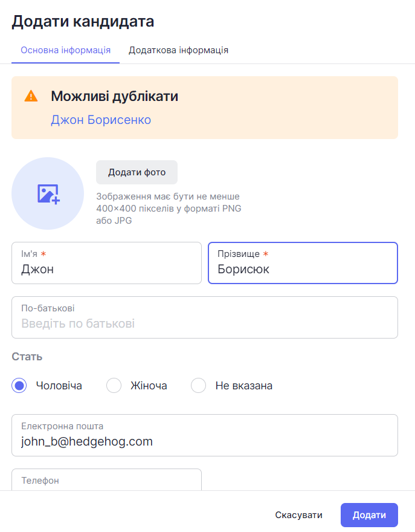Select the Жіноча gender radio button
The height and width of the screenshot is (532, 415).
114,386
